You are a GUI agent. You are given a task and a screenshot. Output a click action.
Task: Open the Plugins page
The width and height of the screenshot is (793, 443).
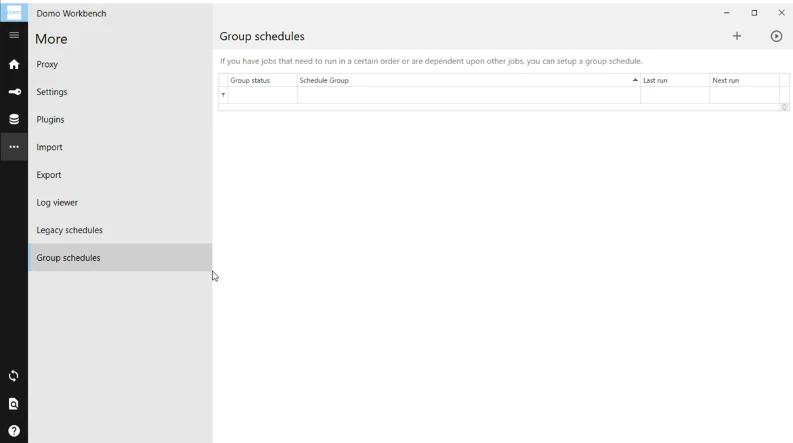tap(50, 119)
